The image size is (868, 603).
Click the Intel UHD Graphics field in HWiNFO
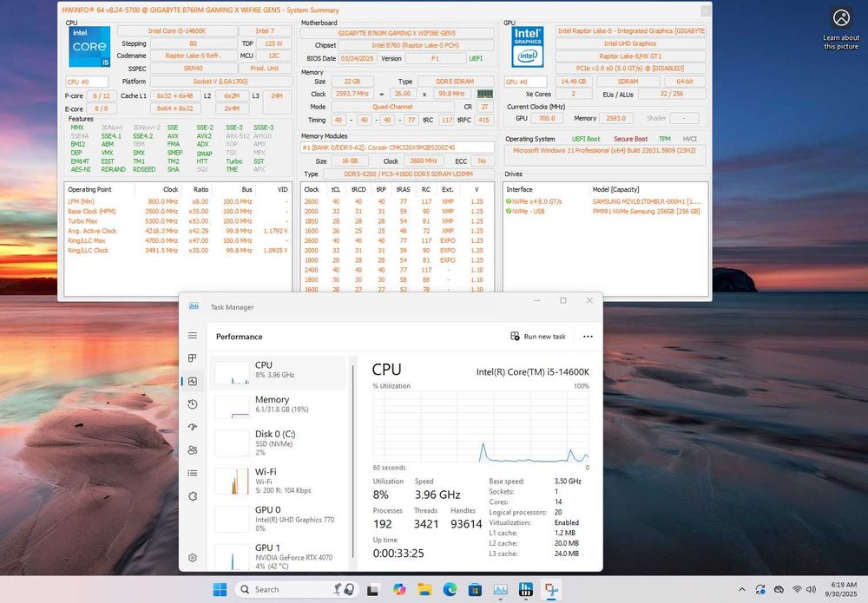point(630,43)
